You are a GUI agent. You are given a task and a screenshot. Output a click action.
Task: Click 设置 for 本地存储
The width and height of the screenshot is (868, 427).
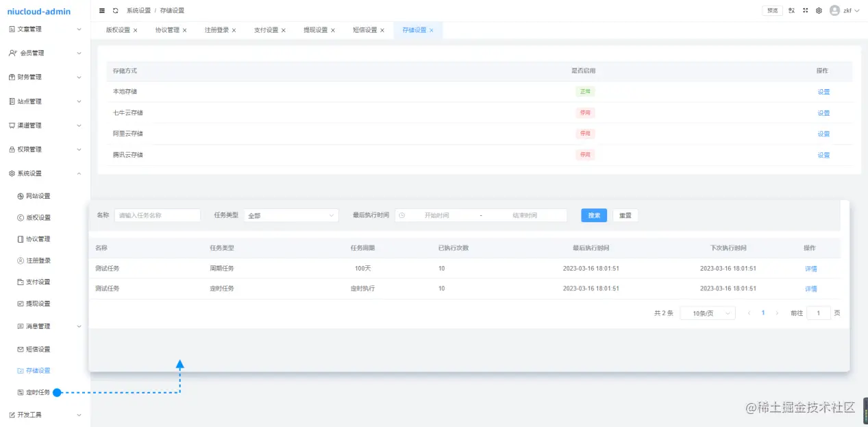tap(823, 92)
